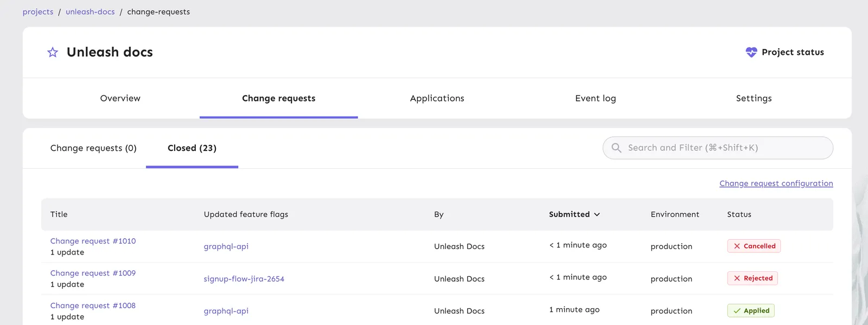The image size is (868, 325).
Task: Go to the Settings tab
Action: tap(754, 98)
